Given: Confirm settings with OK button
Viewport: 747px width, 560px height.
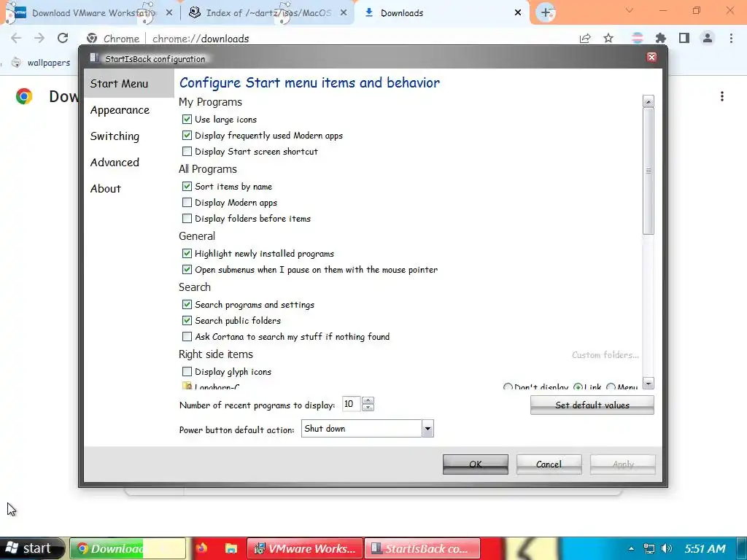Looking at the screenshot, I should (x=476, y=464).
